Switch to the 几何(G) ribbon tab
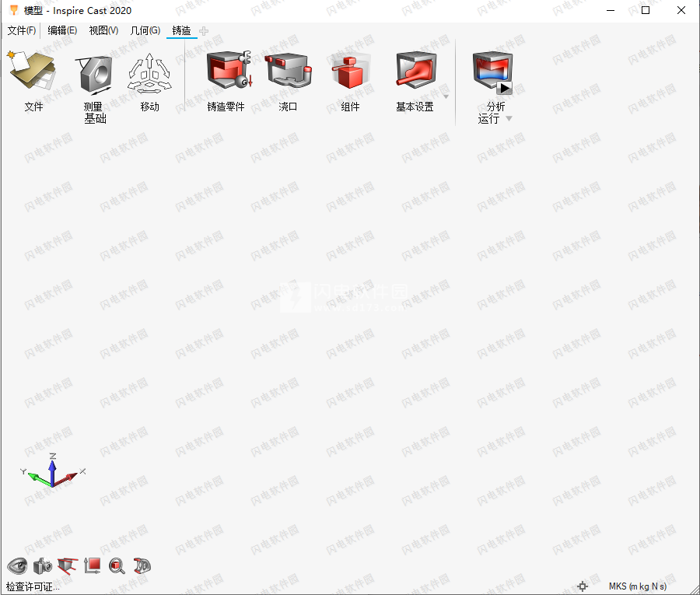The width and height of the screenshot is (700, 595). (x=145, y=30)
